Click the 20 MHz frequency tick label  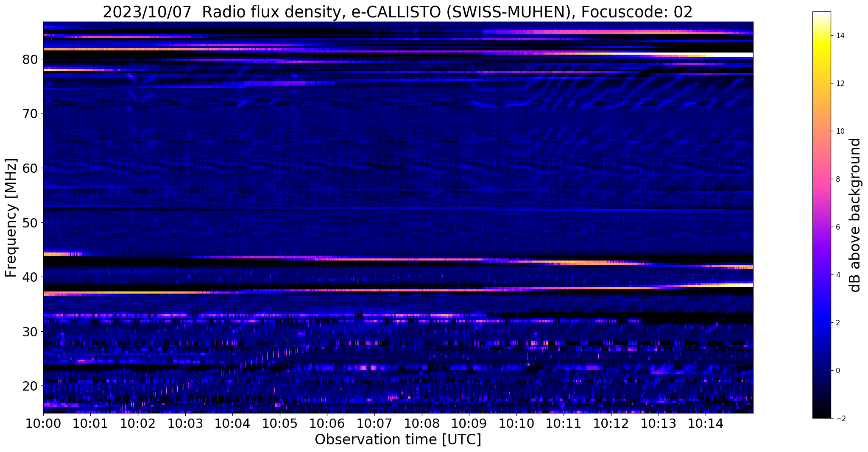click(x=30, y=386)
